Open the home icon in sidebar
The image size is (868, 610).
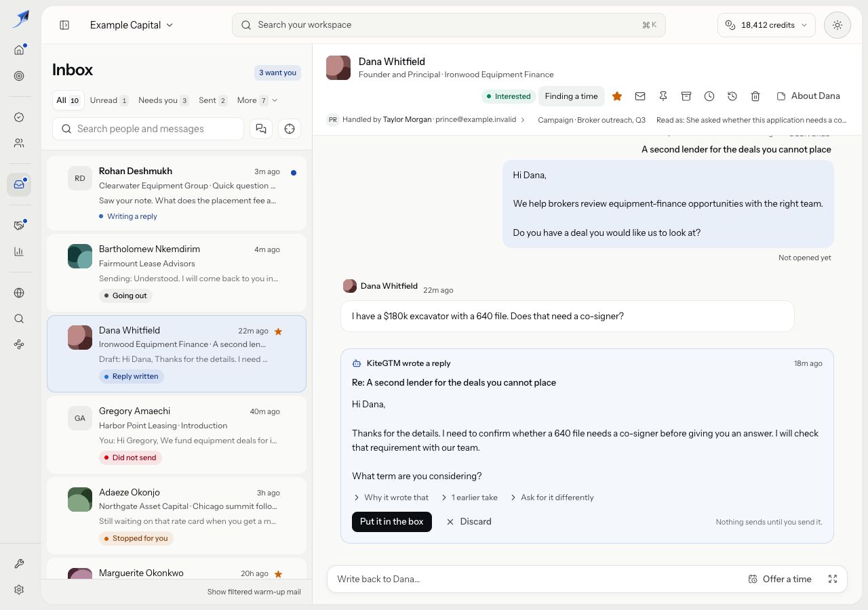[x=19, y=49]
